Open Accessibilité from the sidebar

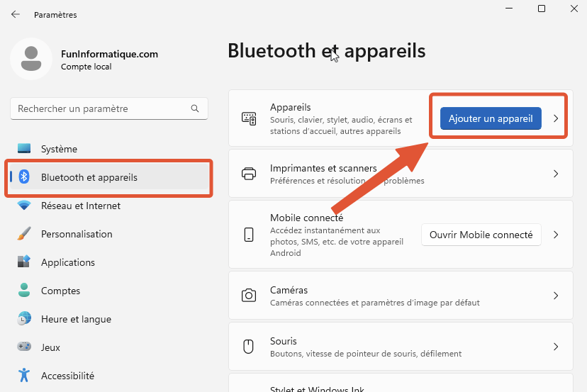[67, 376]
